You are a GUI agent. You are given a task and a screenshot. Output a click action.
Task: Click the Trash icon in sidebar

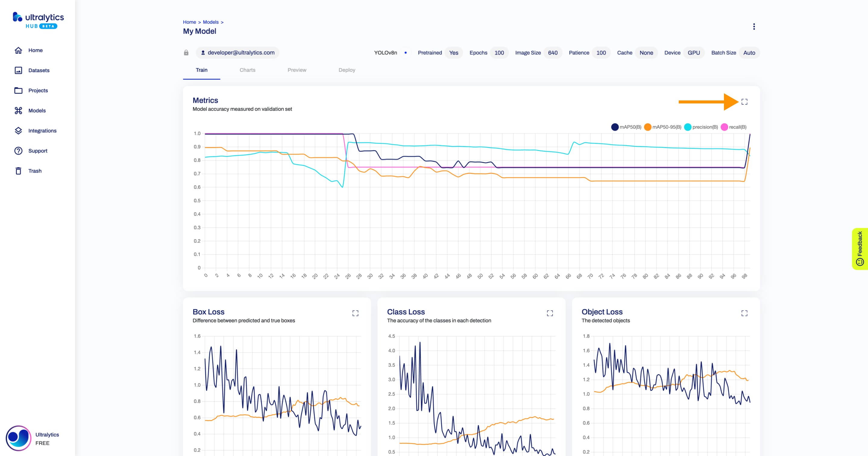coord(18,171)
